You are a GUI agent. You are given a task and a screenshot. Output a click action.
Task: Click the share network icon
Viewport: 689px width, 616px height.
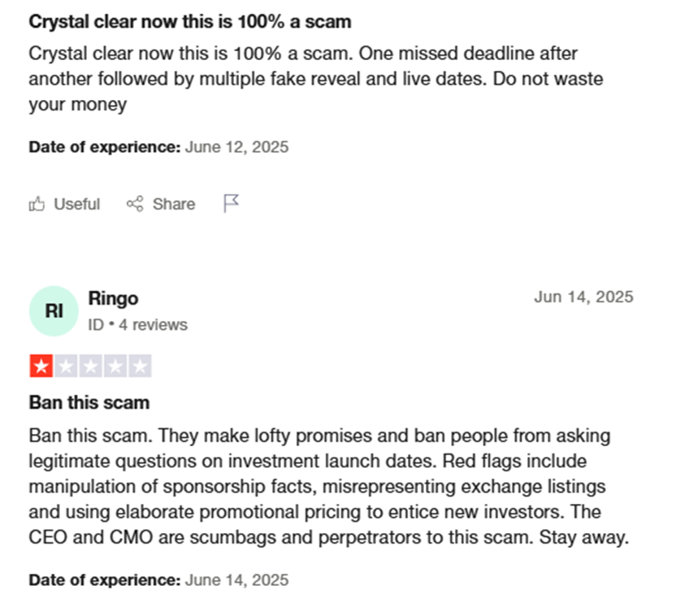(x=135, y=204)
